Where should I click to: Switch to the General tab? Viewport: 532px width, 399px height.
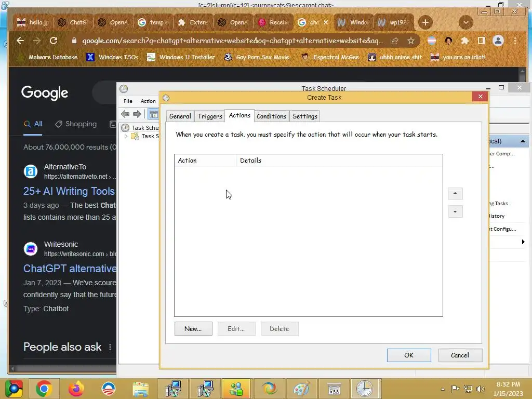(x=180, y=116)
